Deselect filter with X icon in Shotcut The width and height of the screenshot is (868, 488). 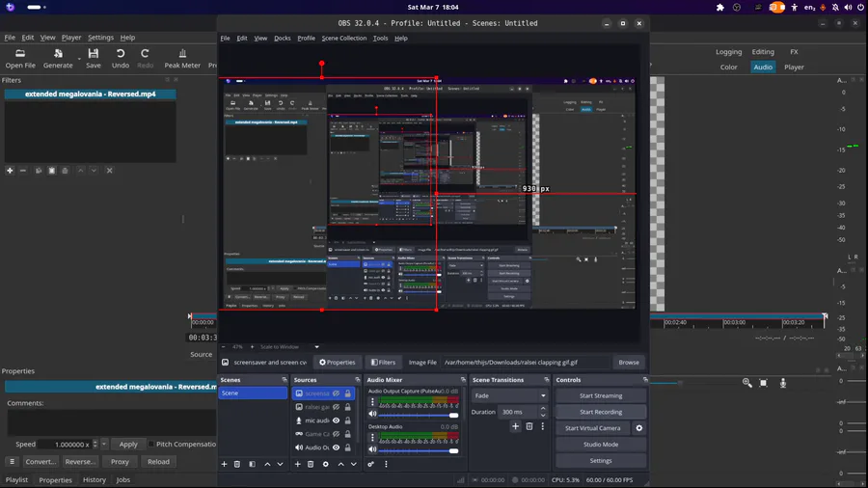(109, 171)
